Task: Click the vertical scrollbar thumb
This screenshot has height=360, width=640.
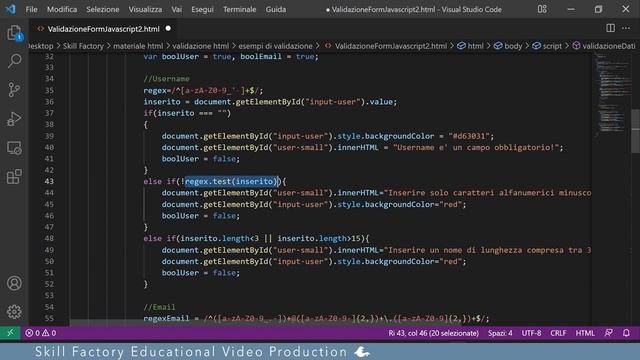Action: tap(636, 131)
